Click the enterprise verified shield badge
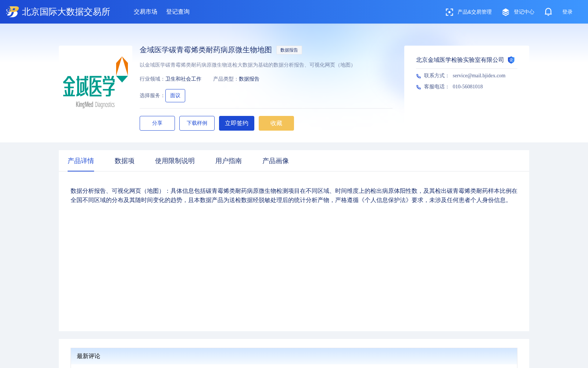Screen dimensions: 588x368 pos(511,60)
